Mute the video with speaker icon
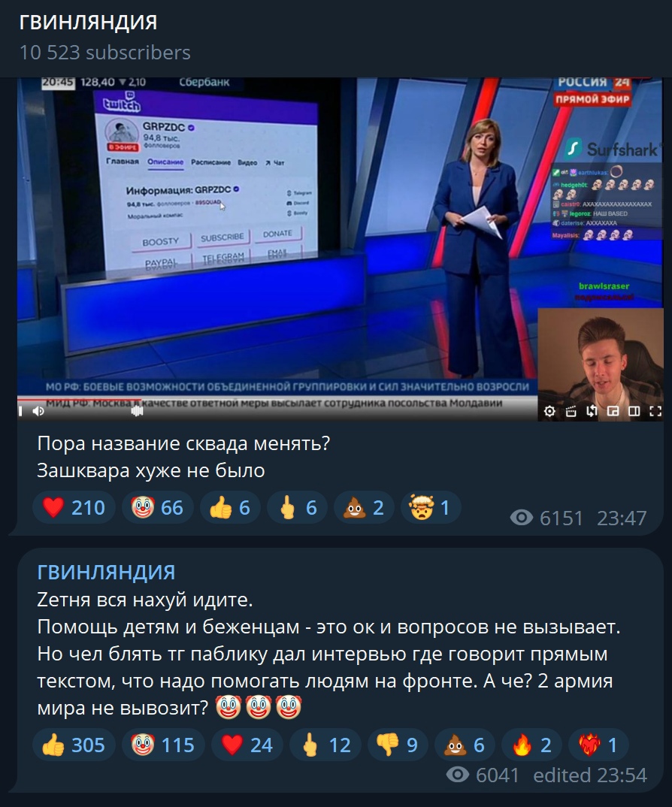 pyautogui.click(x=38, y=411)
